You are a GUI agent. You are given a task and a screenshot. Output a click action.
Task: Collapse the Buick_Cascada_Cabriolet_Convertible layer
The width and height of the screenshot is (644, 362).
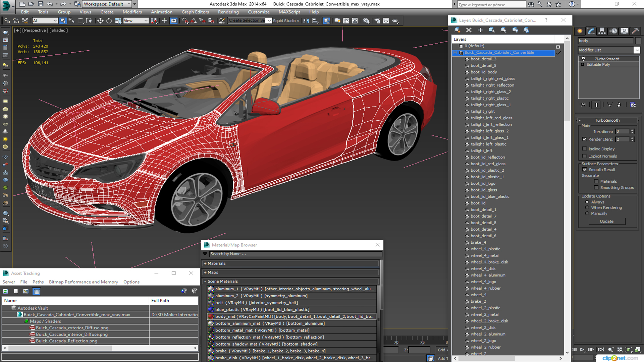[455, 53]
